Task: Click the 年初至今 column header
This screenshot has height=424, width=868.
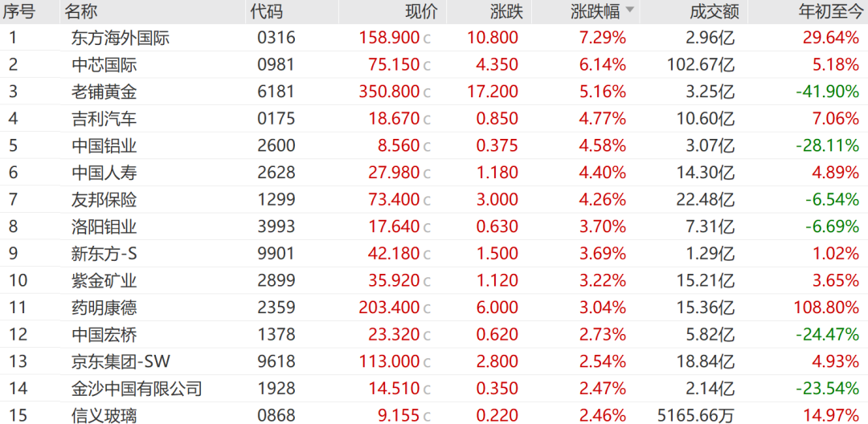Action: point(828,11)
